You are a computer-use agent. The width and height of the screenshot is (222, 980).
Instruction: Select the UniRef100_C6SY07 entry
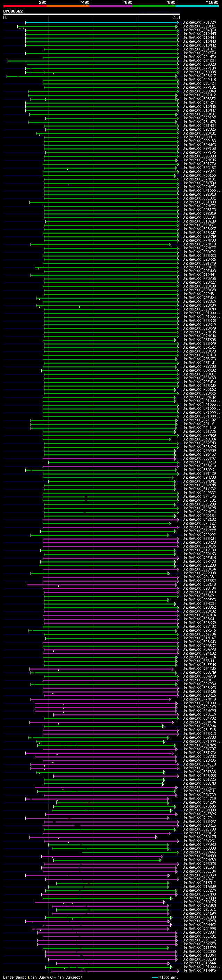tap(199, 459)
